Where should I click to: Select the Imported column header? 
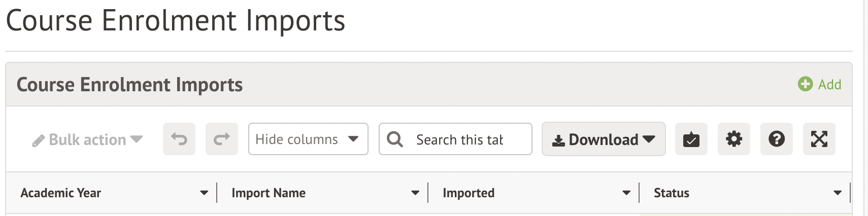click(469, 193)
